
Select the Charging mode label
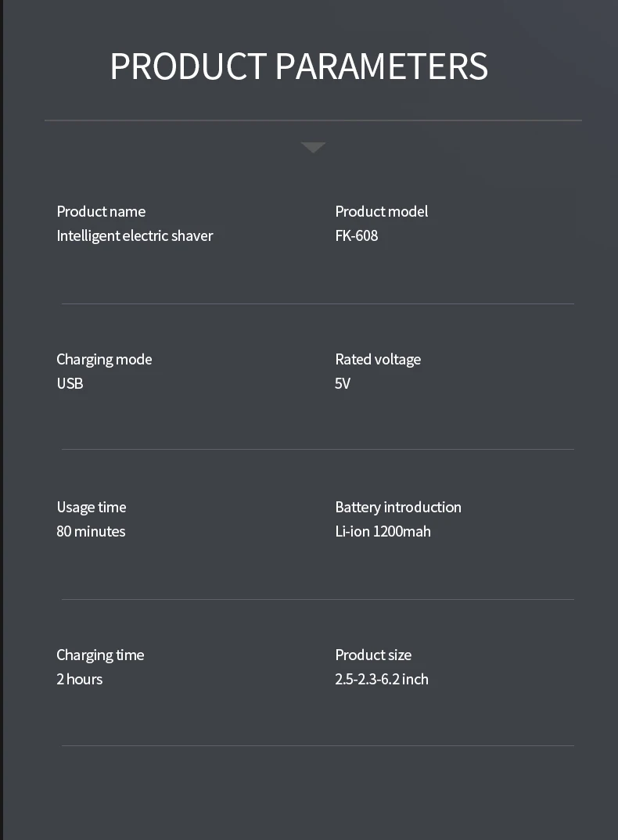(104, 359)
